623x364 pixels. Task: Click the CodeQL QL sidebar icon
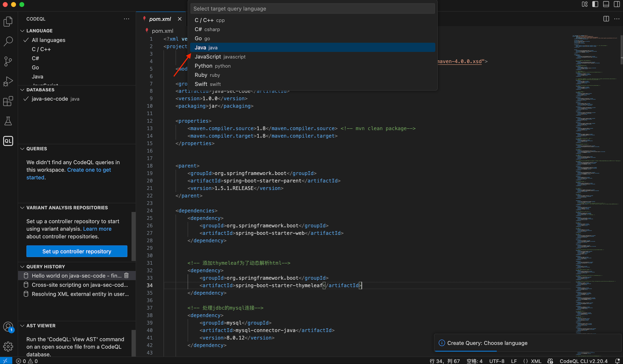8,141
